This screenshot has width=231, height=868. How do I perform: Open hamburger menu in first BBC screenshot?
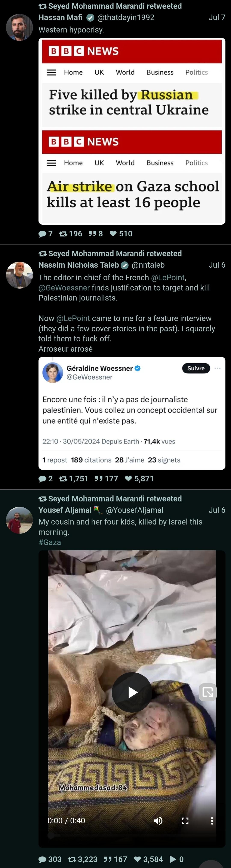(x=52, y=72)
